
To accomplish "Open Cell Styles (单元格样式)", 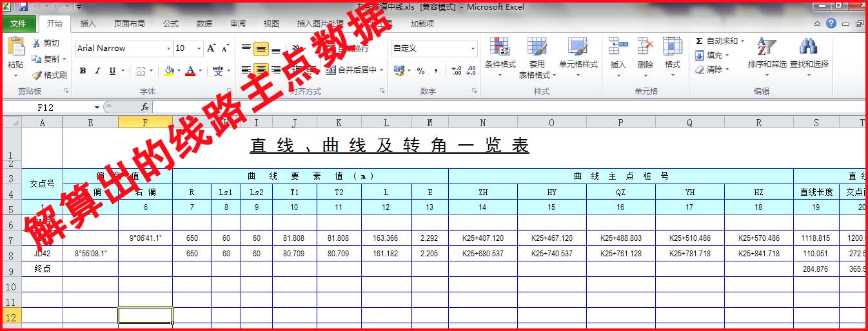I will 578,57.
